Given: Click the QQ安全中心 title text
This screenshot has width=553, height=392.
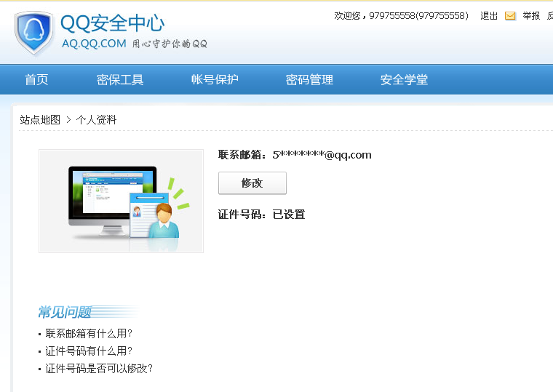Looking at the screenshot, I should pyautogui.click(x=113, y=23).
